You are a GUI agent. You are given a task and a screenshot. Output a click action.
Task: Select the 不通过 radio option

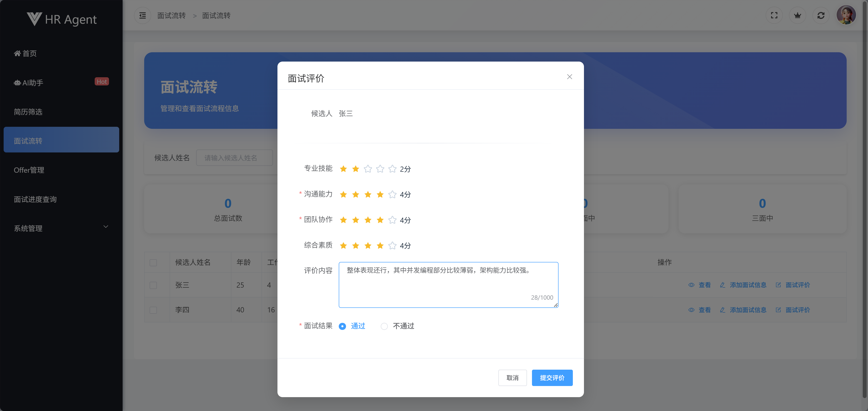[x=384, y=326]
